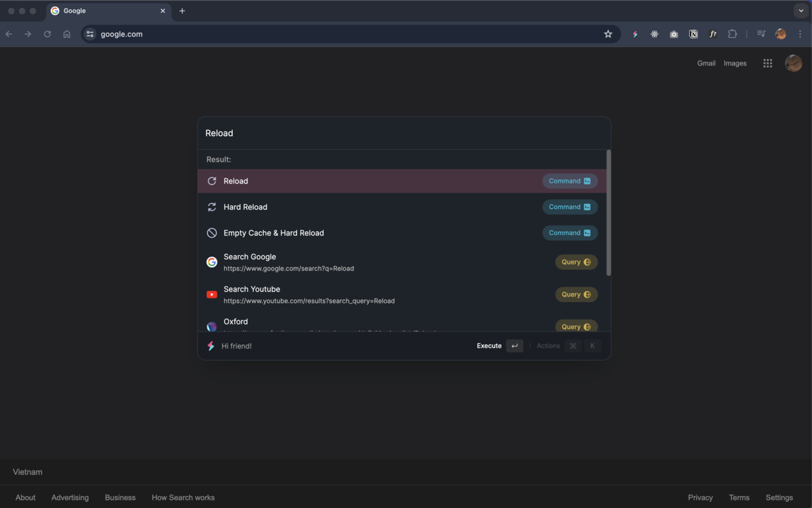
Task: Click the Execute button
Action: point(489,346)
